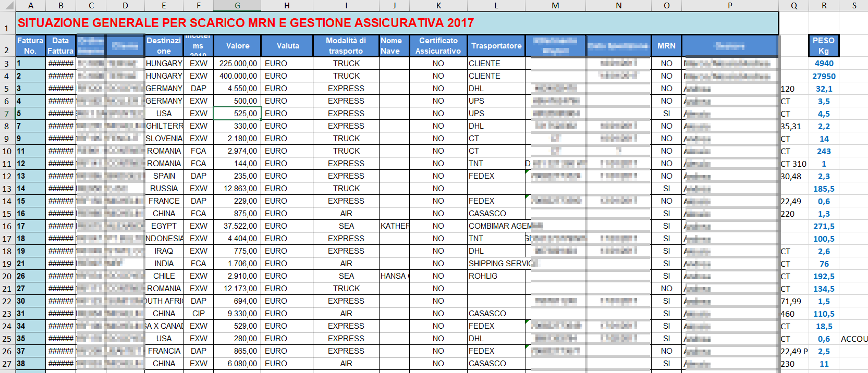This screenshot has height=373, width=868.
Task: Select the Trasportatore column heading cell
Action: coord(496,46)
